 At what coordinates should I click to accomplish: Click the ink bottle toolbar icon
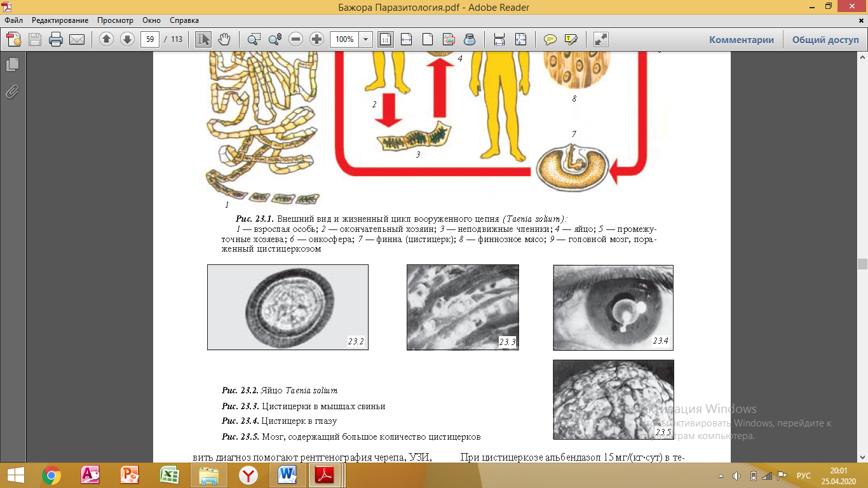(470, 39)
